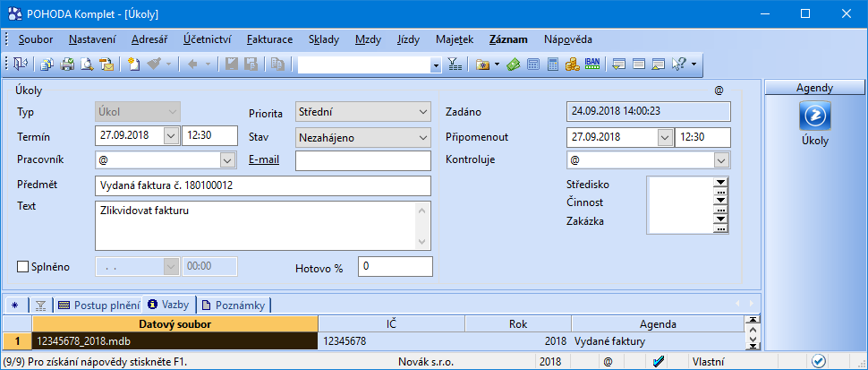This screenshot has height=370, width=868.
Task: Open arrow next to folder-star toolbar icon
Action: [497, 65]
